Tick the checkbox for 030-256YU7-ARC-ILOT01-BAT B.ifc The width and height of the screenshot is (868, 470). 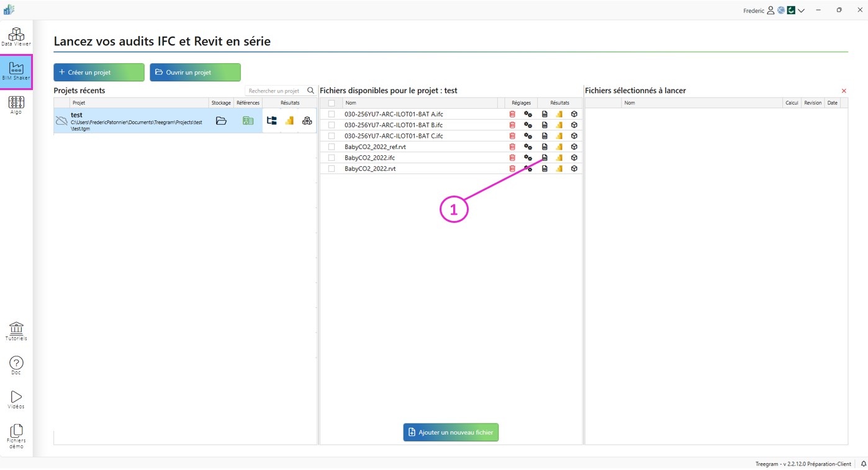tap(331, 125)
